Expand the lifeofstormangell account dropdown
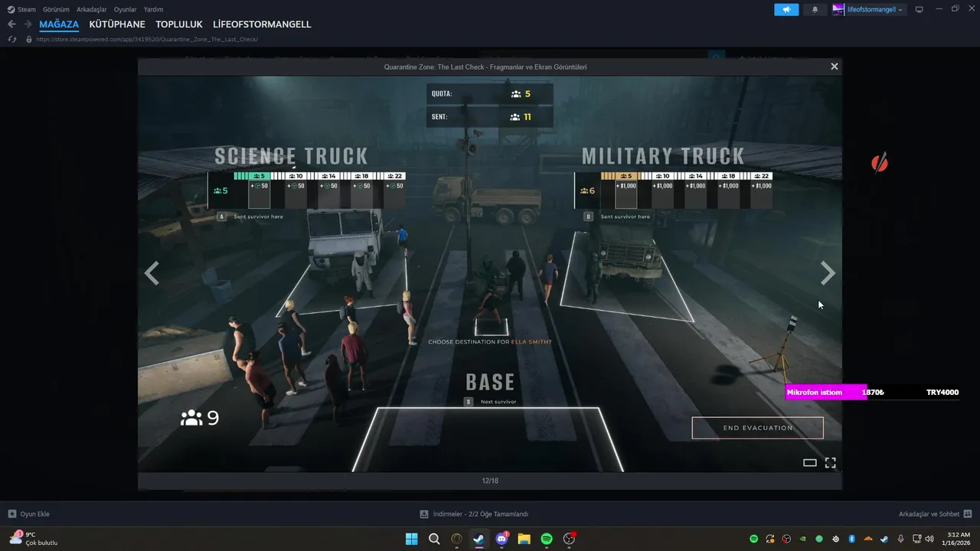 [x=868, y=9]
